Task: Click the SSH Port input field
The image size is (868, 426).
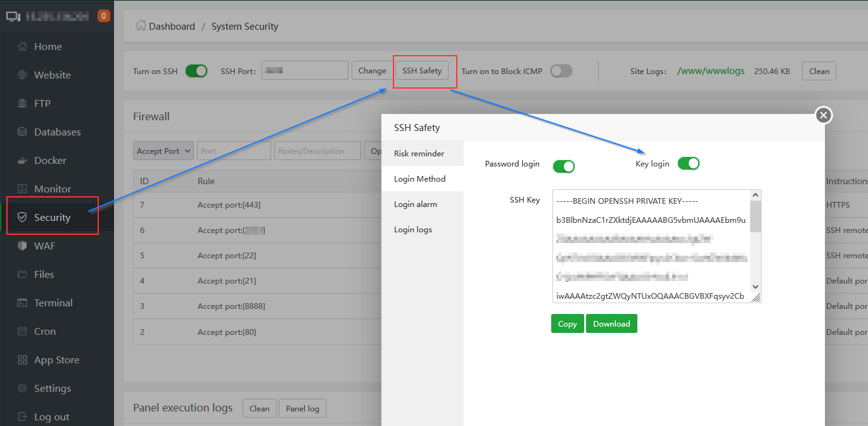Action: click(304, 70)
